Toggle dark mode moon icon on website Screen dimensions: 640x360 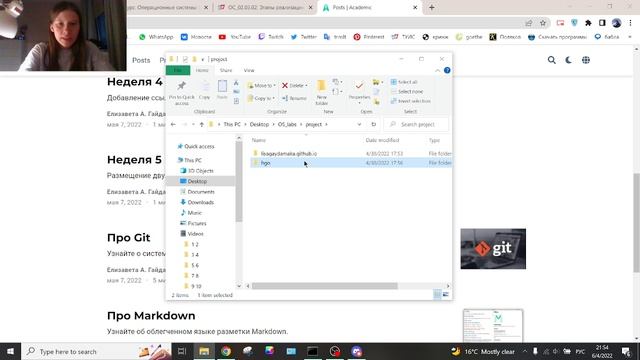click(x=569, y=60)
